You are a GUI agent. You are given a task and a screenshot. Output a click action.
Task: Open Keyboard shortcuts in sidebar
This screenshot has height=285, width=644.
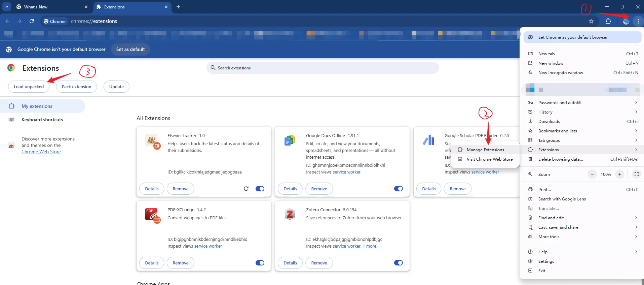43,120
